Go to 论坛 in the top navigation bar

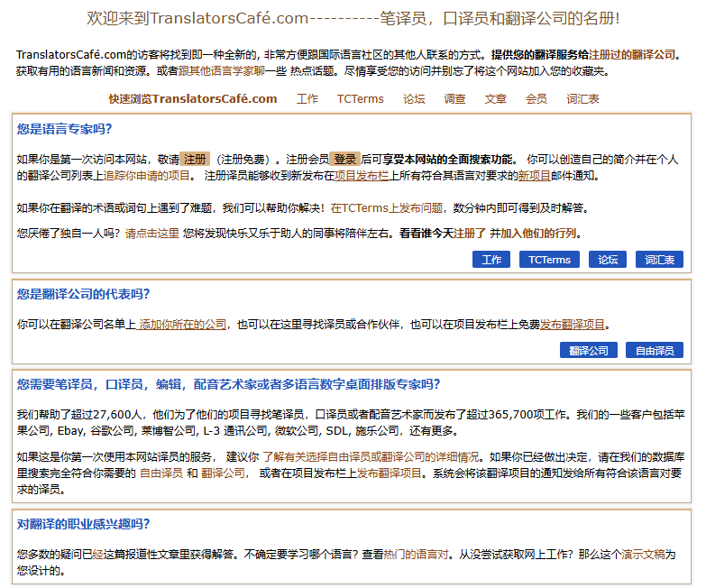tap(414, 99)
